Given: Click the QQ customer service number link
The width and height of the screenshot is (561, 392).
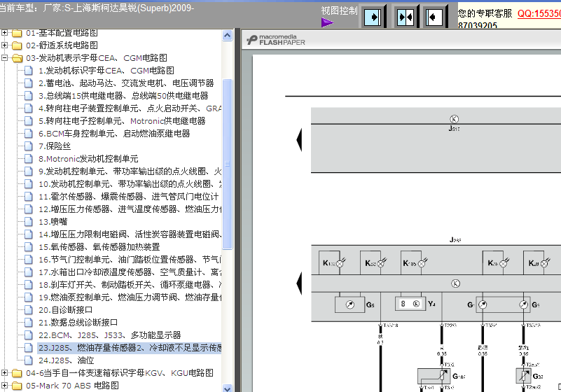Looking at the screenshot, I should pos(539,13).
